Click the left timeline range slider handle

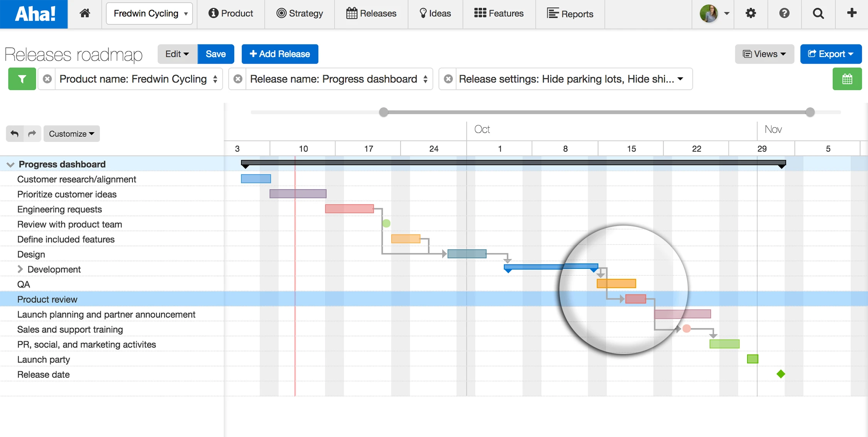(x=383, y=112)
